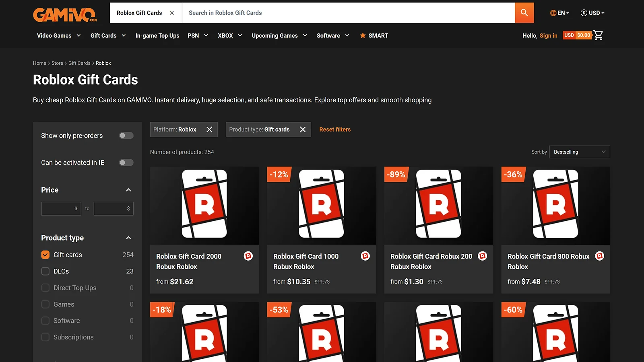Click the Roblox Gift Card 1000 Robux title

[x=306, y=261]
